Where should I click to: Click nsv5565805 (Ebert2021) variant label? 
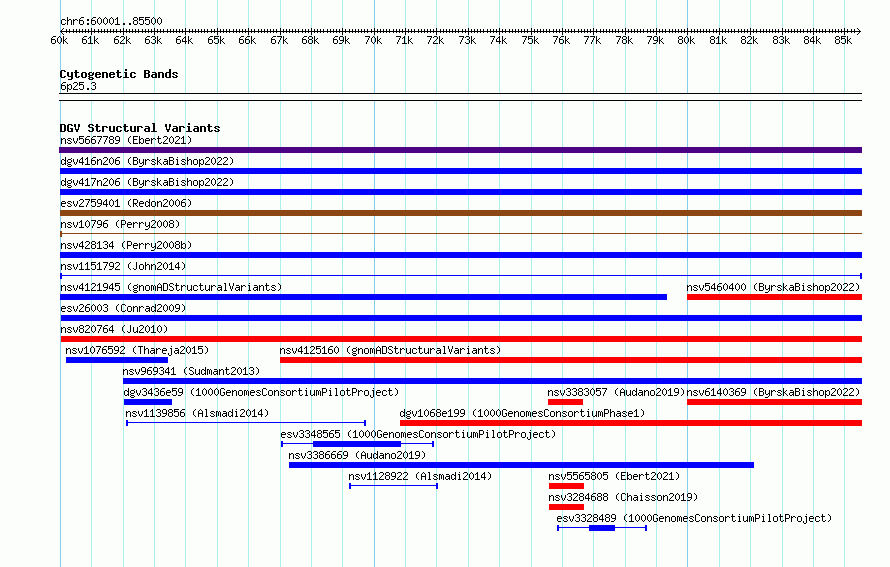(614, 476)
